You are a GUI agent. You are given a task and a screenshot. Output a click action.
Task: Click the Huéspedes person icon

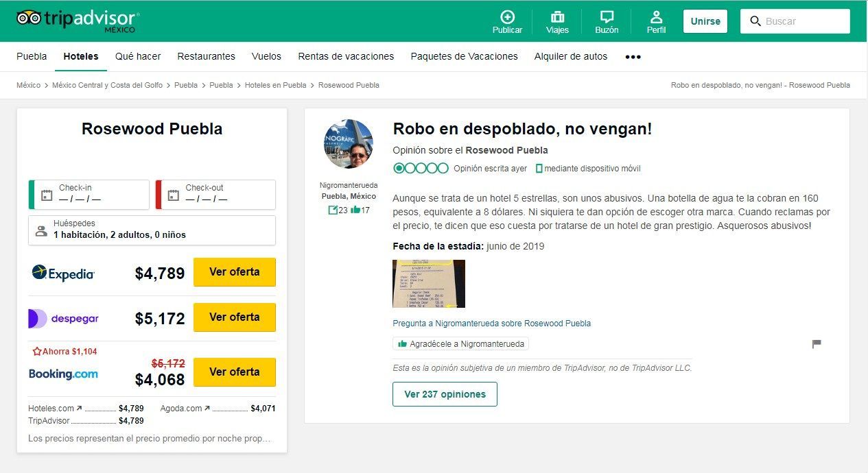tap(42, 231)
